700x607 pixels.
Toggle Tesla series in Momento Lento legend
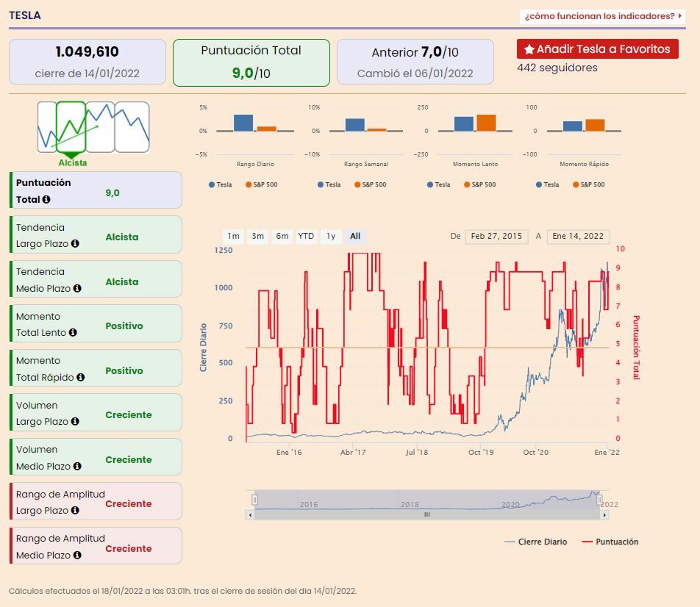coord(438,184)
